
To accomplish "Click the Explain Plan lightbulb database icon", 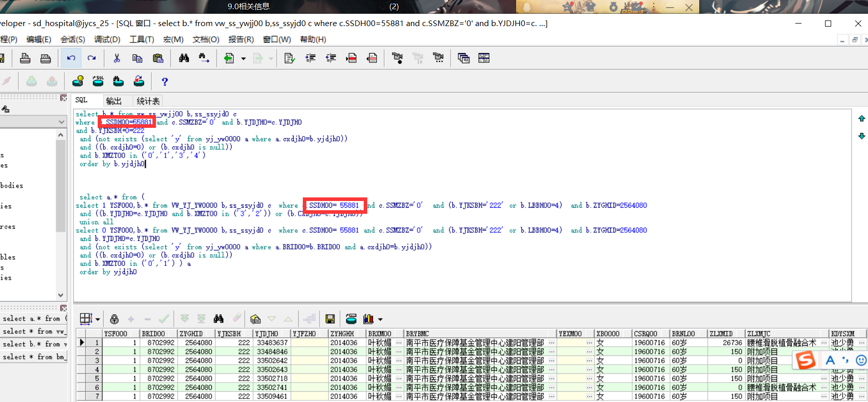I will 78,81.
